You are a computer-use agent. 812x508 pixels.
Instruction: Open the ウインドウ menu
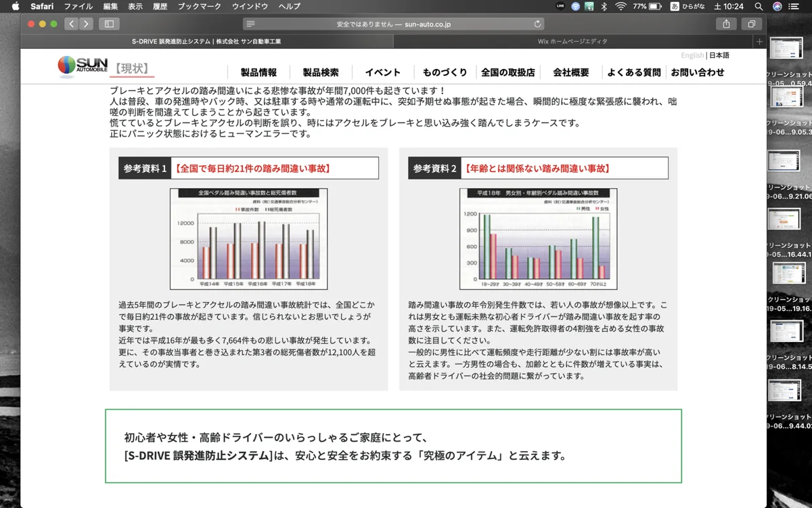click(250, 6)
